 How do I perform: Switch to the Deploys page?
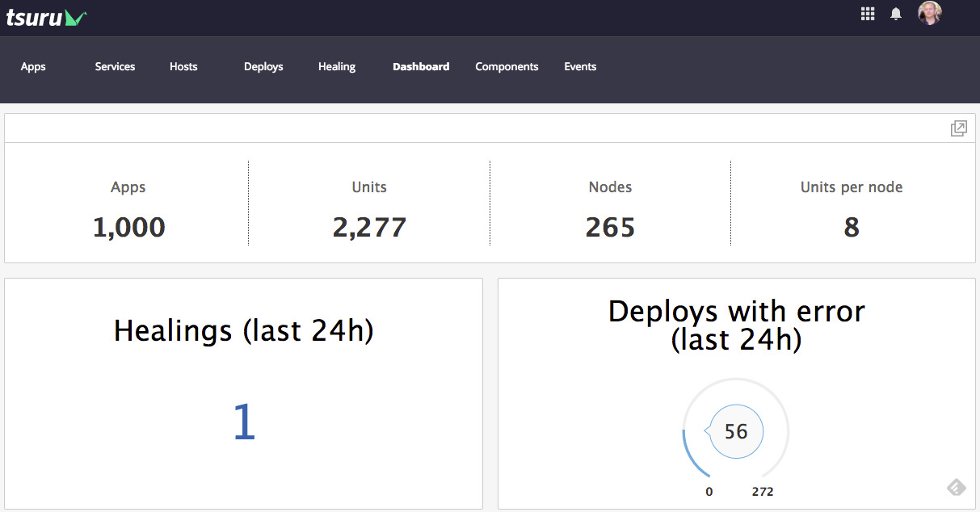pos(263,67)
